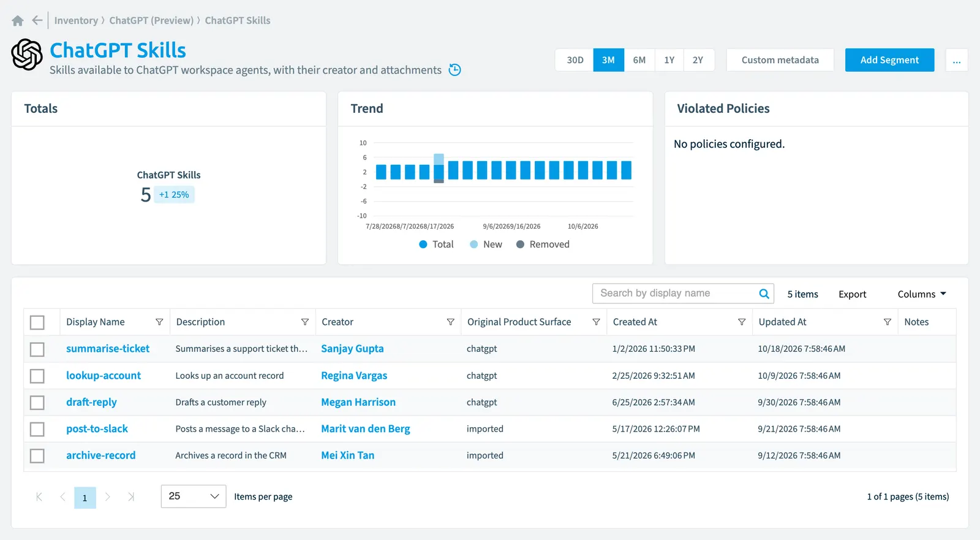The width and height of the screenshot is (980, 540).
Task: Select page 1 in pagination
Action: pyautogui.click(x=85, y=498)
